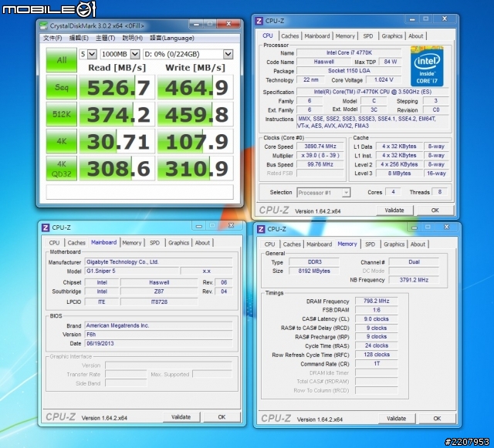Close the Memory CPU-Z window
This screenshot has width=494, height=448.
click(446, 227)
